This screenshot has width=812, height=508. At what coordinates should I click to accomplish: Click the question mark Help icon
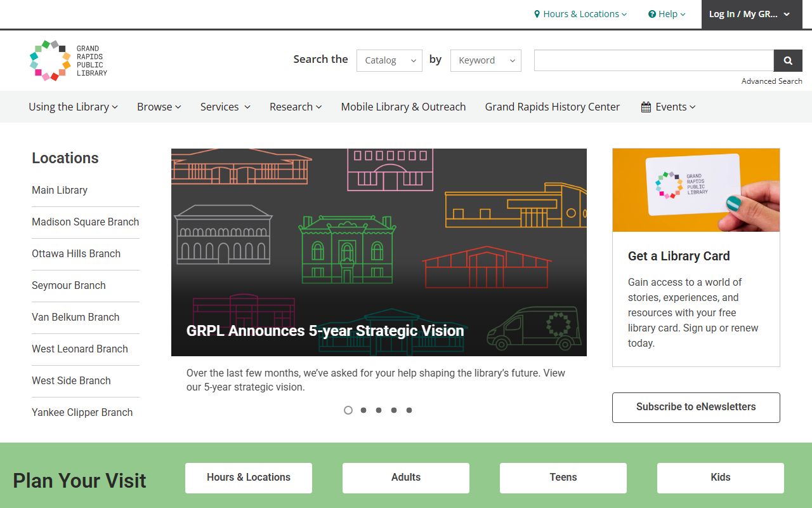(x=652, y=14)
